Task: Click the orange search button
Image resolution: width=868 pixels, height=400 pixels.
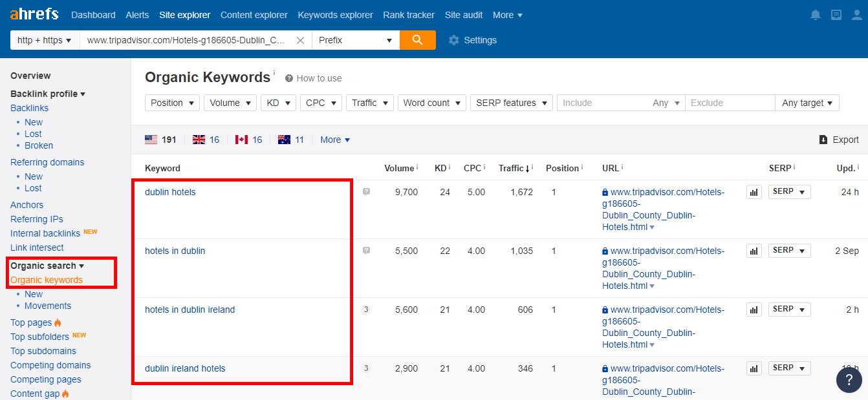Action: tap(418, 40)
